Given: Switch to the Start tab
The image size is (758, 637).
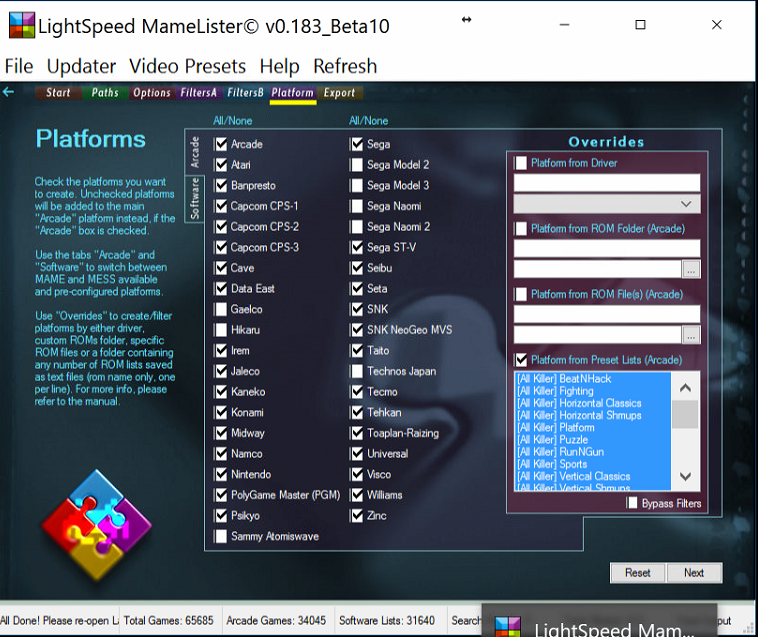Looking at the screenshot, I should coord(58,92).
